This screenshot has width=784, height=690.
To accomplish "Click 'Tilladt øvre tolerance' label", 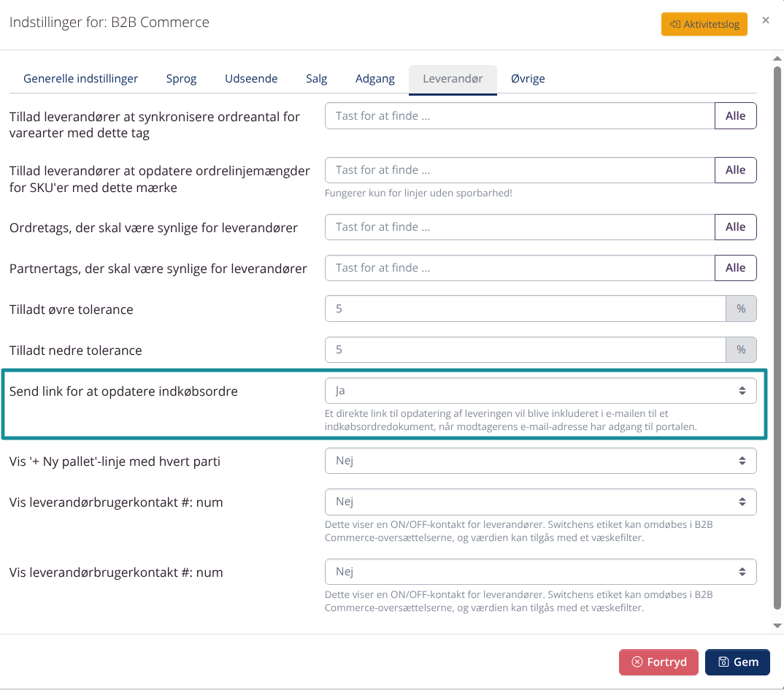I will coord(71,310).
